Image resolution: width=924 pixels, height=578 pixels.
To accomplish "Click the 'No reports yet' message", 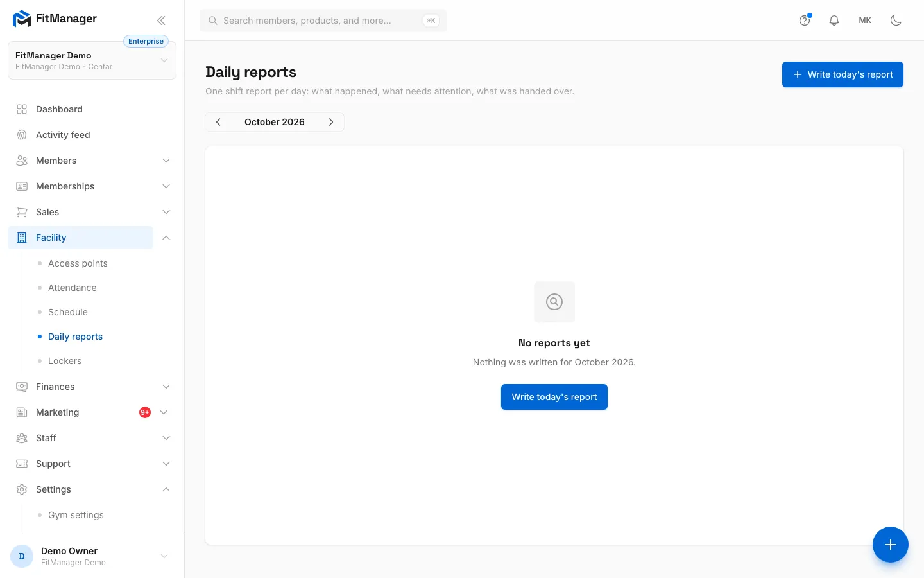I will [554, 343].
